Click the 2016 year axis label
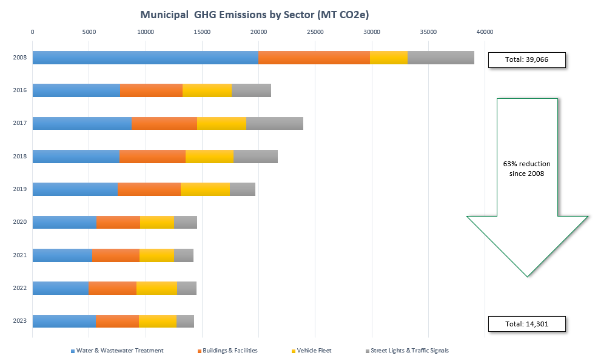 pos(19,90)
